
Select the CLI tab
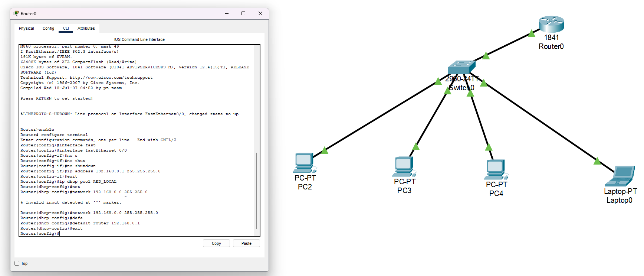click(x=66, y=28)
